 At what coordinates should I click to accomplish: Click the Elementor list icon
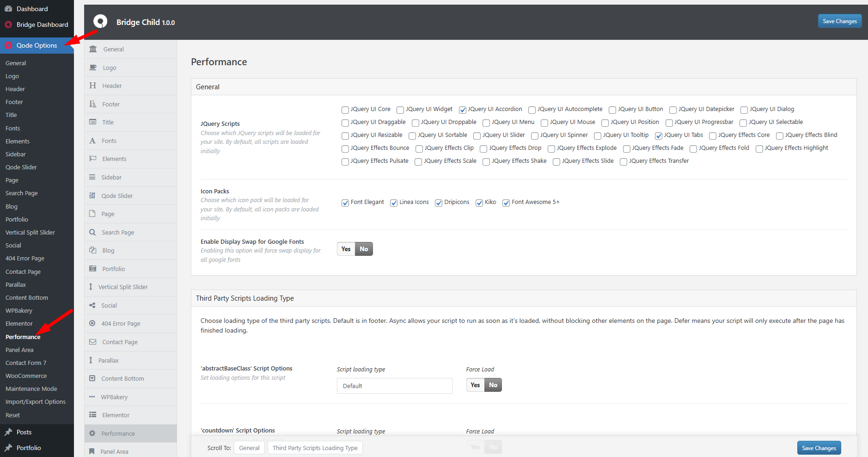tap(93, 415)
